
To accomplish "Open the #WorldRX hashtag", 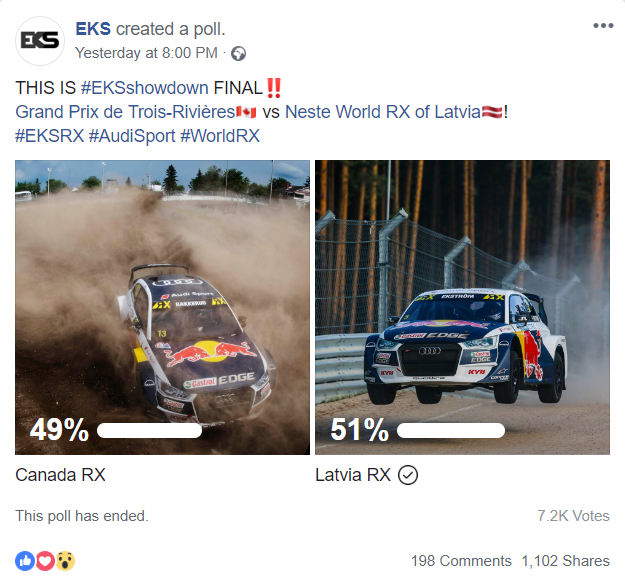I will [x=220, y=136].
